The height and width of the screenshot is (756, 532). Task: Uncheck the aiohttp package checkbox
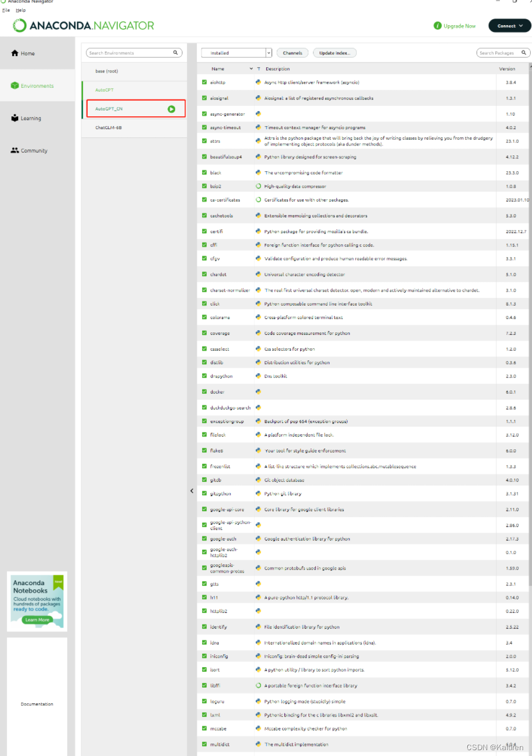(x=204, y=82)
